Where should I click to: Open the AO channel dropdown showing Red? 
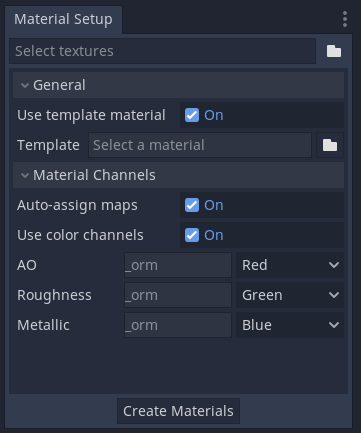tap(290, 265)
